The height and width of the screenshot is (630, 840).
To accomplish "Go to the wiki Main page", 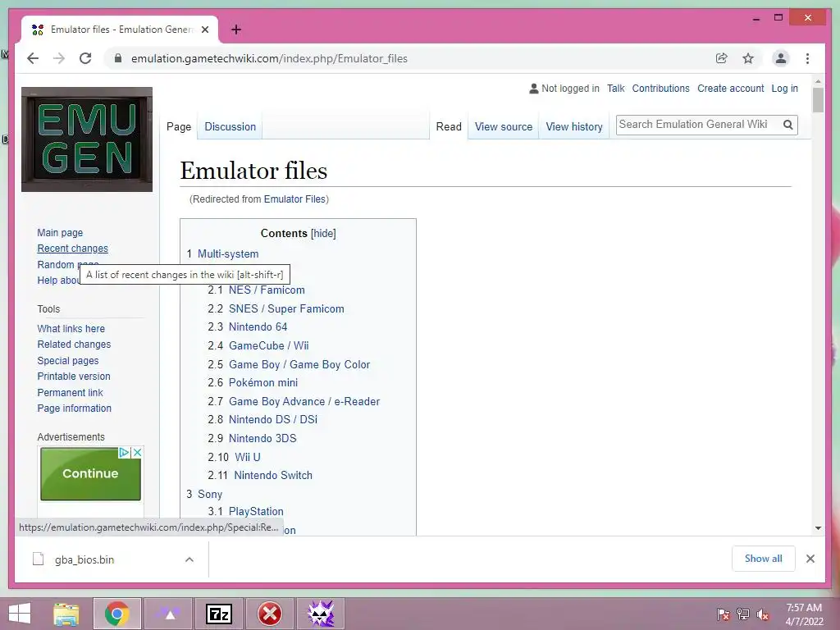I will coord(60,232).
